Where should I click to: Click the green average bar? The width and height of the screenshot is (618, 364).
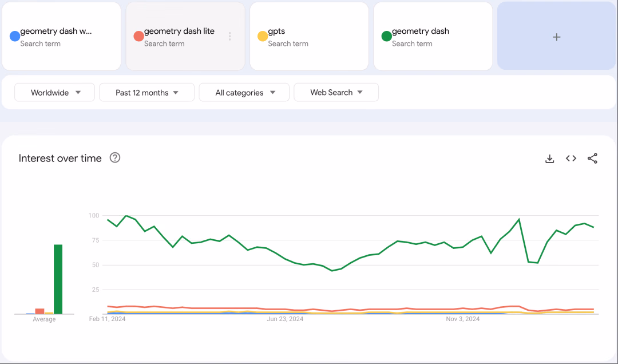tap(58, 279)
